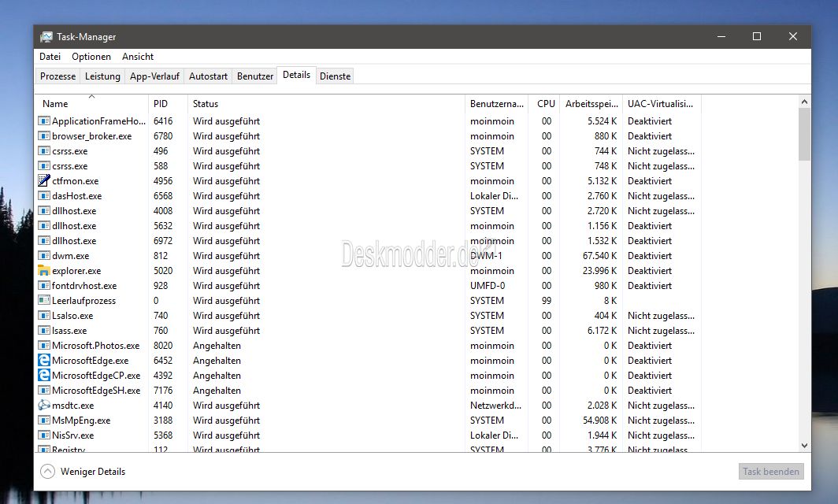Click the 67.540 K memory value

tap(599, 255)
